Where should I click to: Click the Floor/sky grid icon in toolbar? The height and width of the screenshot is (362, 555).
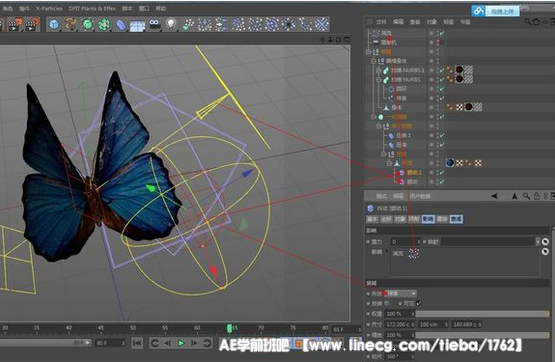tap(137, 25)
